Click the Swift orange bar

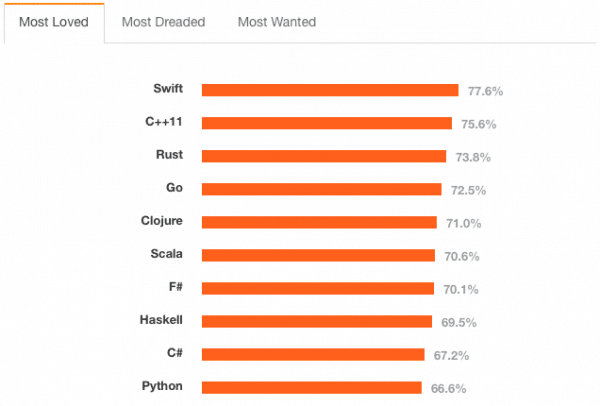(x=330, y=90)
